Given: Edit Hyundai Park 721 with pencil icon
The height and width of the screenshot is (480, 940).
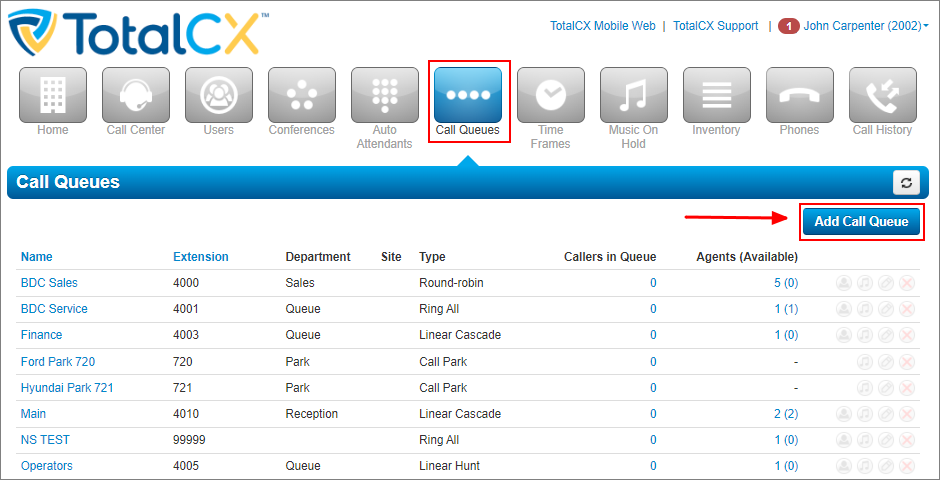Looking at the screenshot, I should click(885, 388).
